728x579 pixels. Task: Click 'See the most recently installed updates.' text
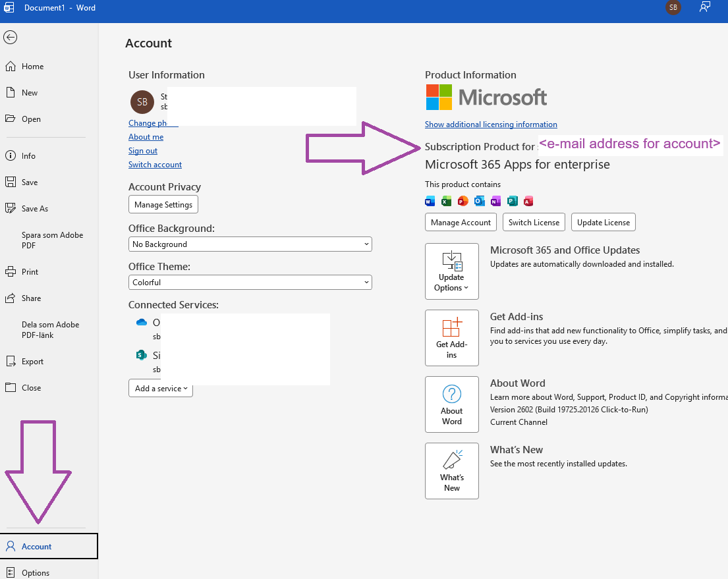tap(559, 464)
